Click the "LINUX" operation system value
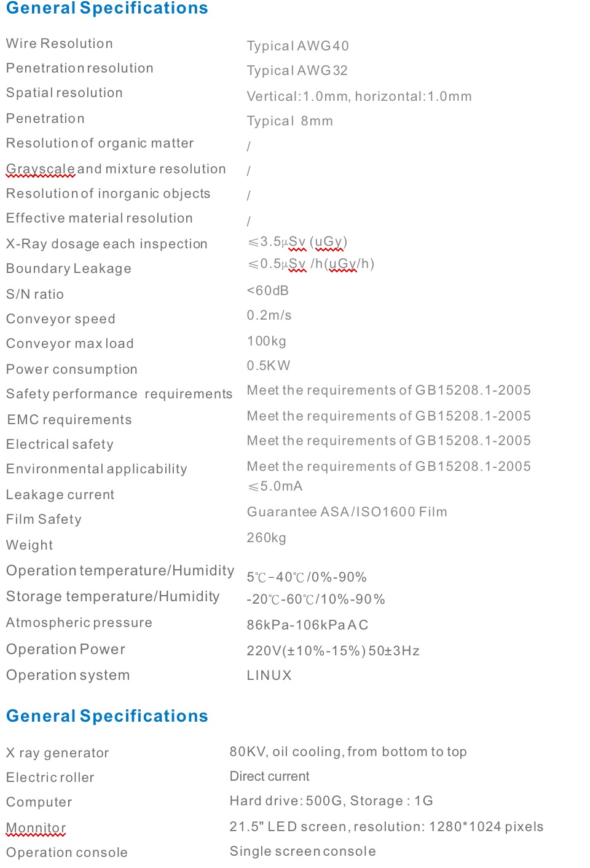590x868 pixels. 269,676
